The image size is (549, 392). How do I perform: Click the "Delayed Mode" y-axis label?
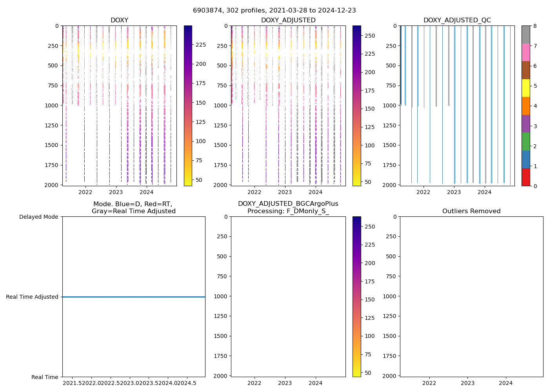(38, 217)
